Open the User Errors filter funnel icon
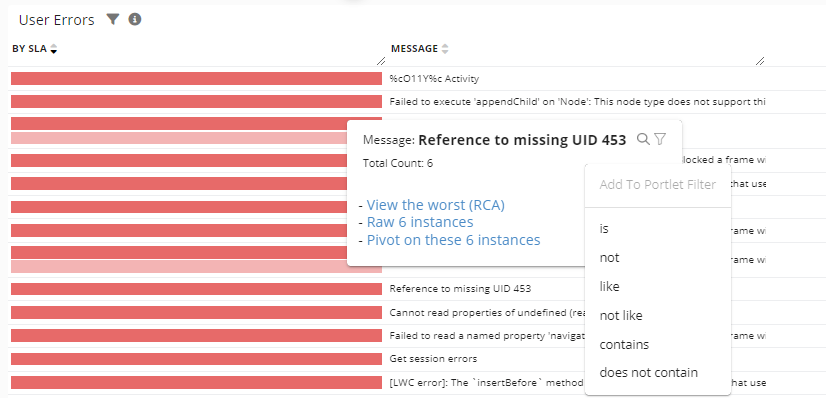The width and height of the screenshot is (826, 398). click(x=113, y=19)
